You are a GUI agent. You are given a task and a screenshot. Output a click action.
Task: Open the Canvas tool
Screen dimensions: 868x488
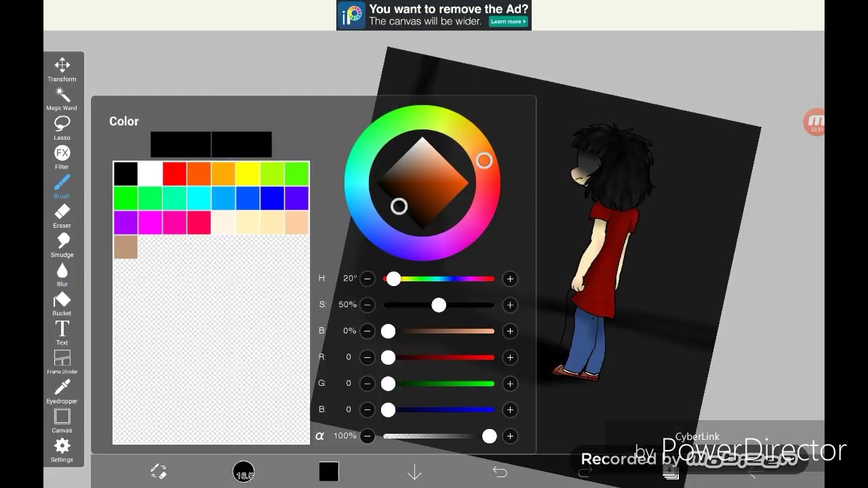(62, 420)
